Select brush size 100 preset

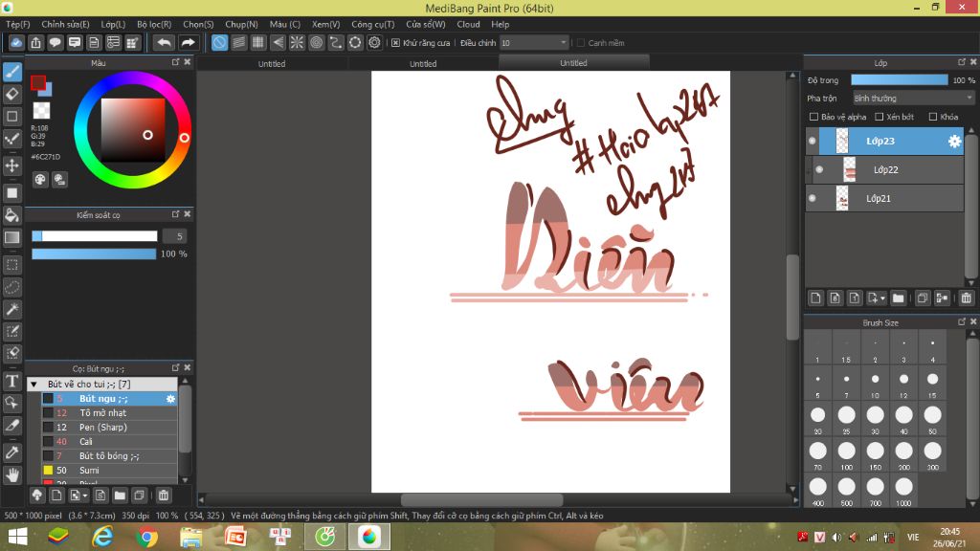(x=846, y=454)
